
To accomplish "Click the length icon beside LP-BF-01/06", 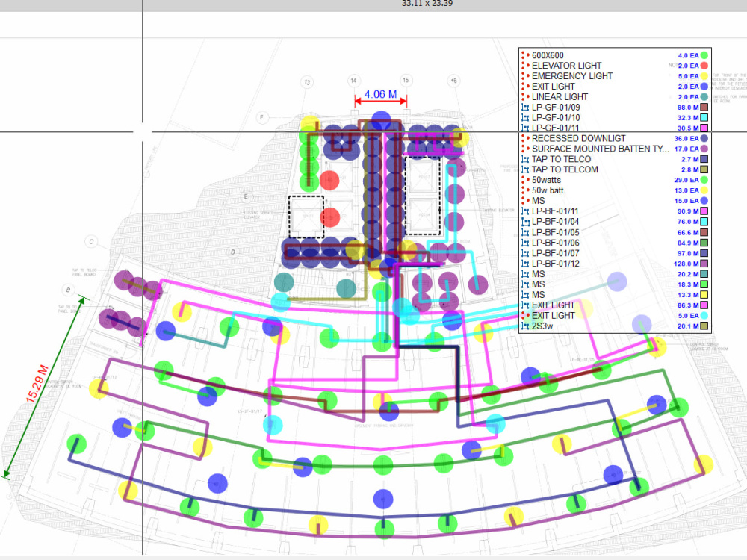I will [x=525, y=243].
